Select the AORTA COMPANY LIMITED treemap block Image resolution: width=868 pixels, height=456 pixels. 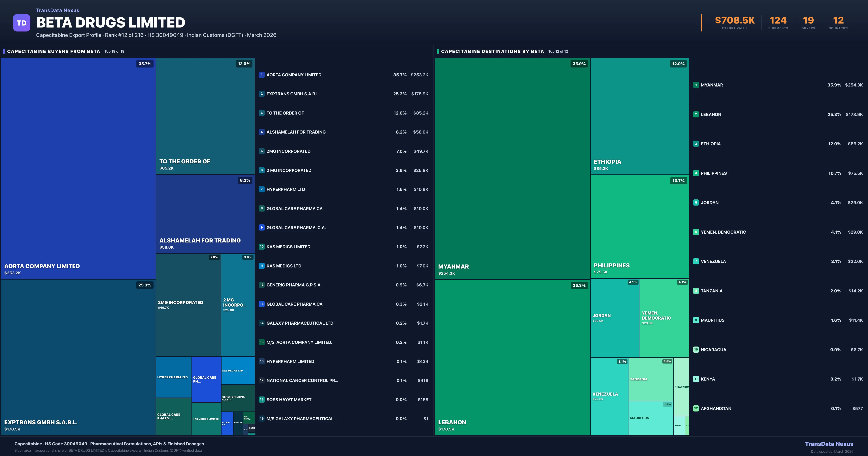[x=78, y=169]
